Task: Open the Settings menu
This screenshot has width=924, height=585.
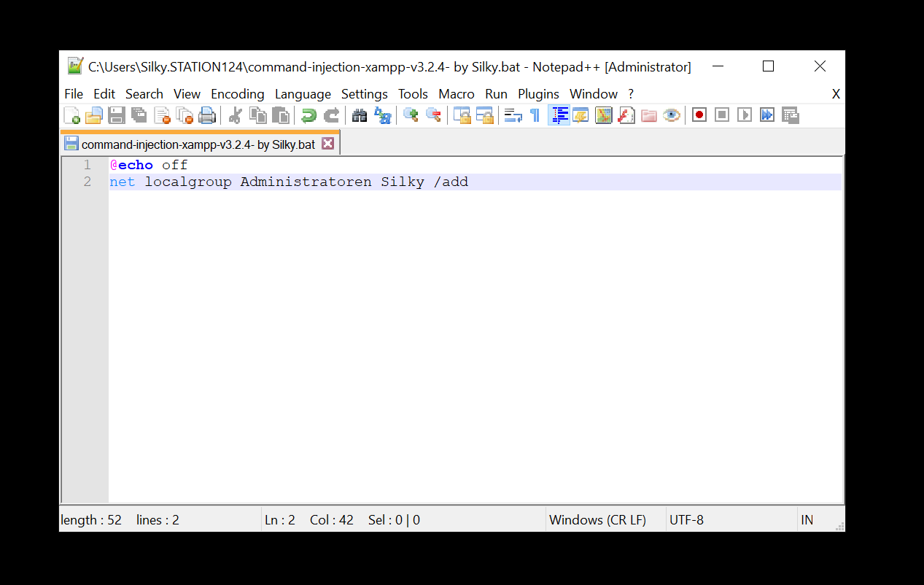Action: (365, 94)
